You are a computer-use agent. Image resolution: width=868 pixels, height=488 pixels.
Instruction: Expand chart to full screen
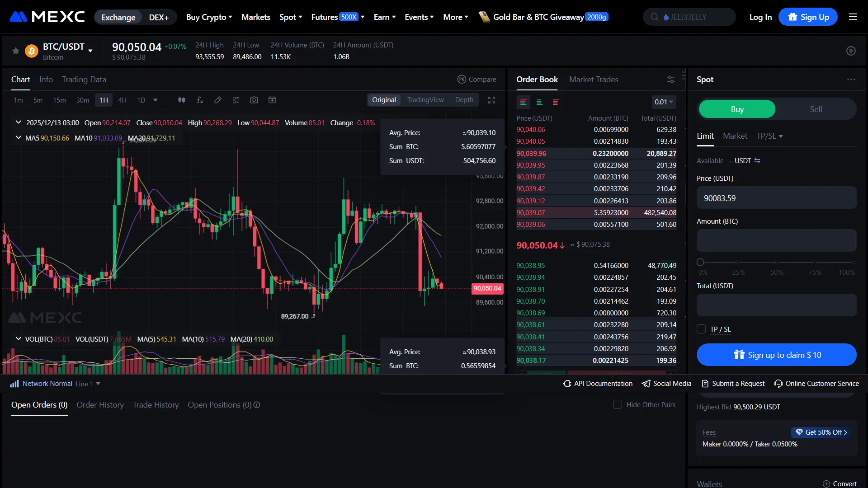(492, 100)
